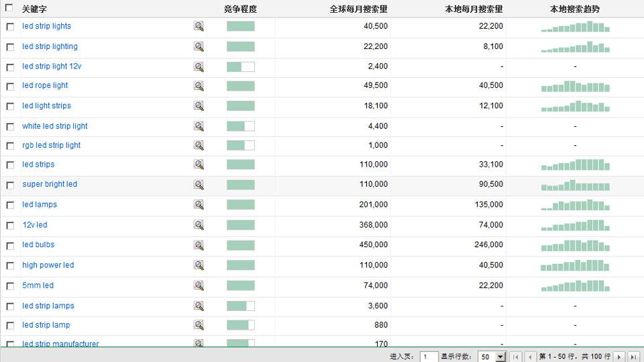The width and height of the screenshot is (644, 362).
Task: Sort by 本地每月搜索量 column header
Action: click(x=474, y=9)
